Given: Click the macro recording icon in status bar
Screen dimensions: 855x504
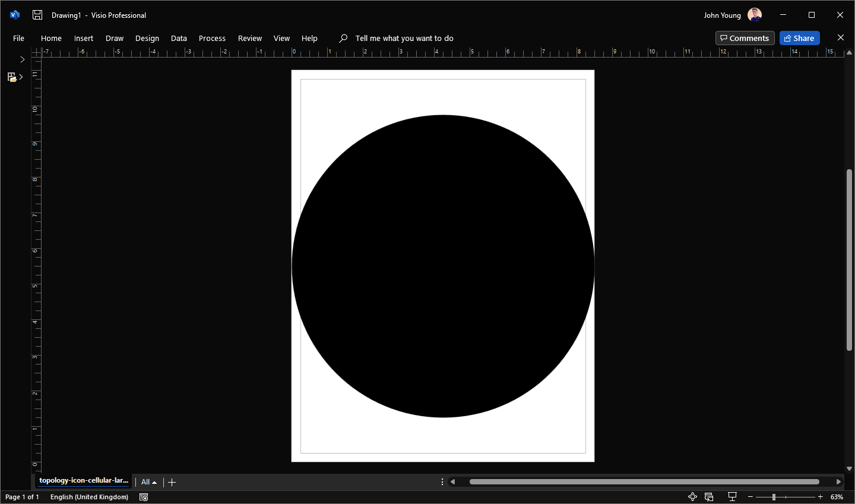Looking at the screenshot, I should click(144, 497).
